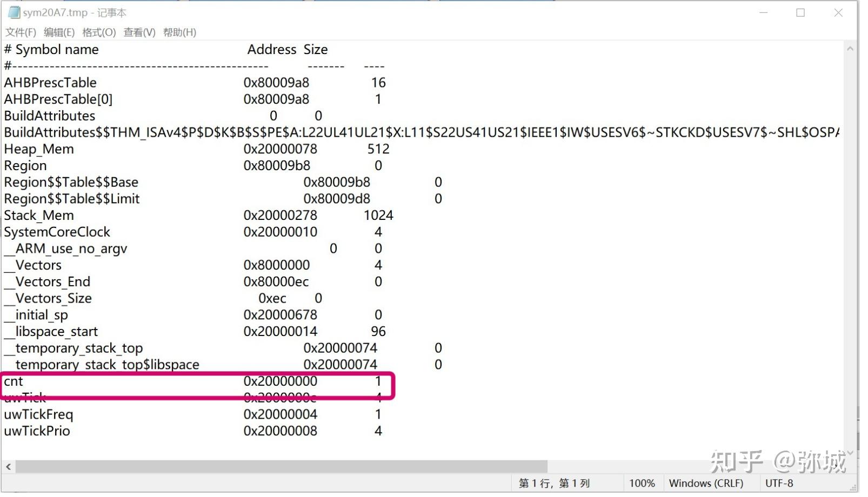
Task: Click the __libspace_start symbol name
Action: click(51, 332)
